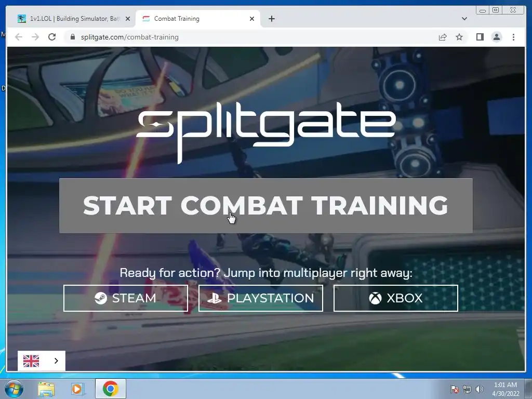Screen dimensions: 532x399
Task: Reload the Combat Training page
Action: 52,37
